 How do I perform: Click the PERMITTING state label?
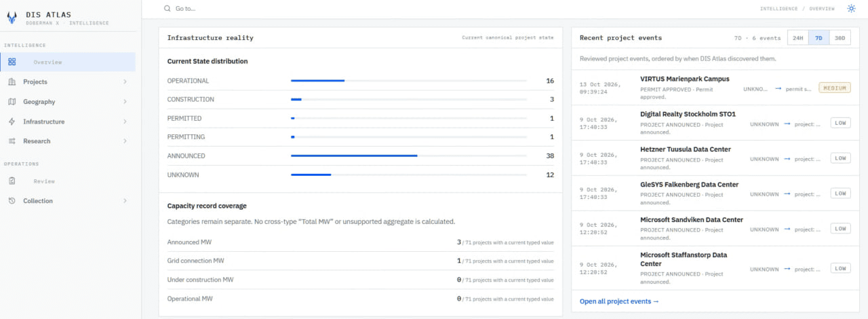[186, 137]
